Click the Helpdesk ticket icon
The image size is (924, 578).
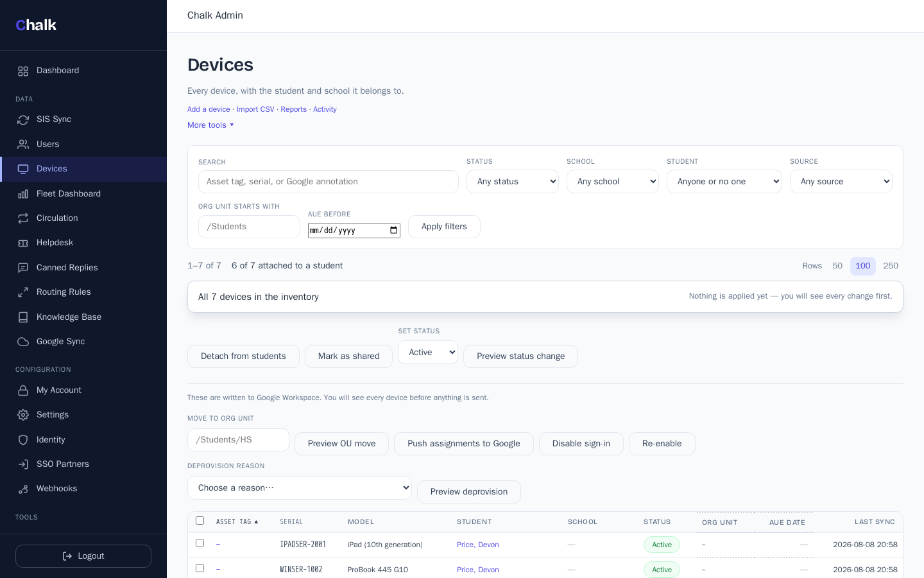pos(23,243)
